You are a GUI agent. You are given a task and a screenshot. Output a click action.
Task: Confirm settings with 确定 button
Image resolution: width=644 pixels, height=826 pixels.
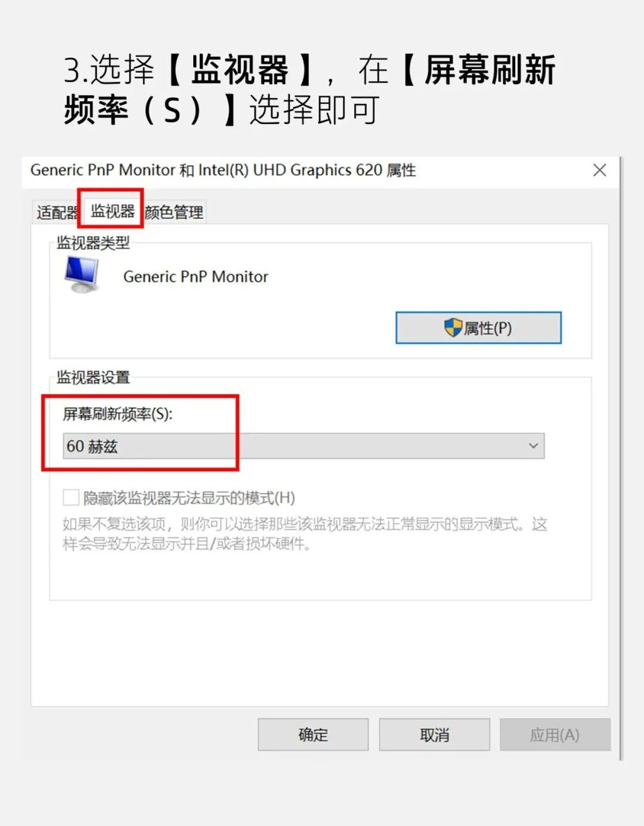313,735
